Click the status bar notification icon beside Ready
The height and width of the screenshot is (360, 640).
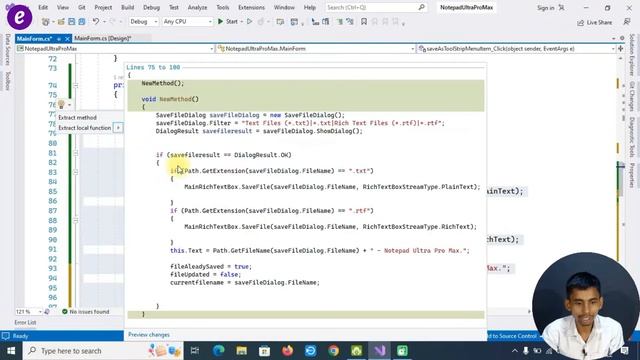(5, 336)
